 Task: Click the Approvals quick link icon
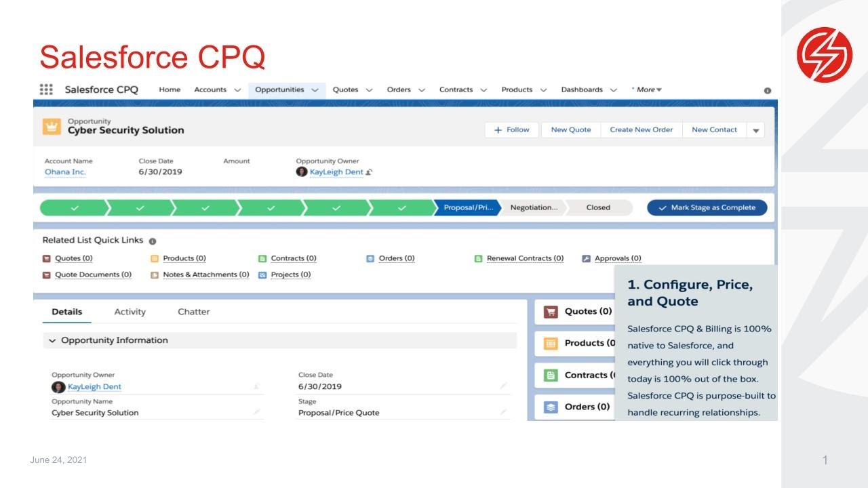click(587, 258)
